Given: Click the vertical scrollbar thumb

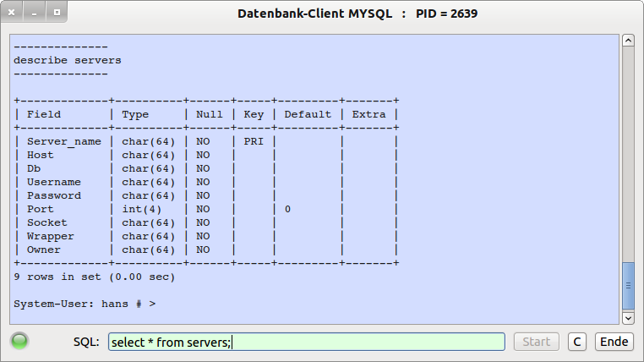Looking at the screenshot, I should [x=628, y=286].
